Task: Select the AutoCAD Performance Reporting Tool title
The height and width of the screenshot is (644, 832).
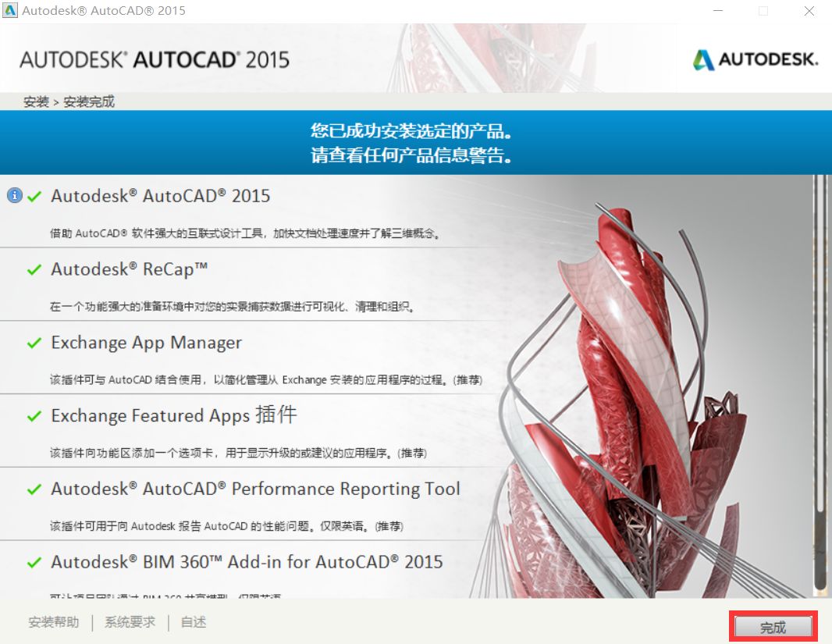Action: (256, 489)
